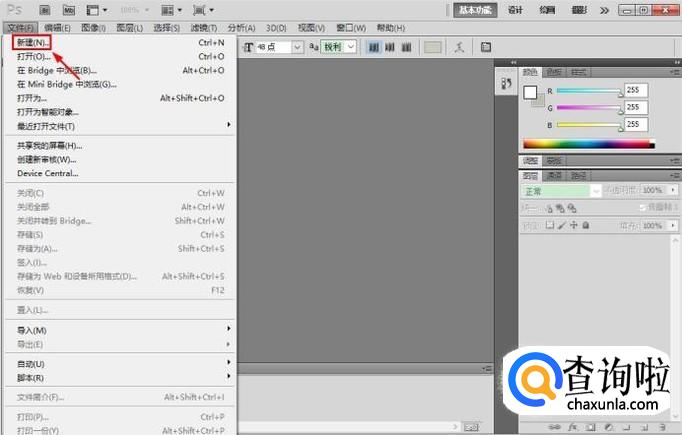Select 在 Bridge 中浏览(B)...
The image size is (682, 435).
pos(120,70)
